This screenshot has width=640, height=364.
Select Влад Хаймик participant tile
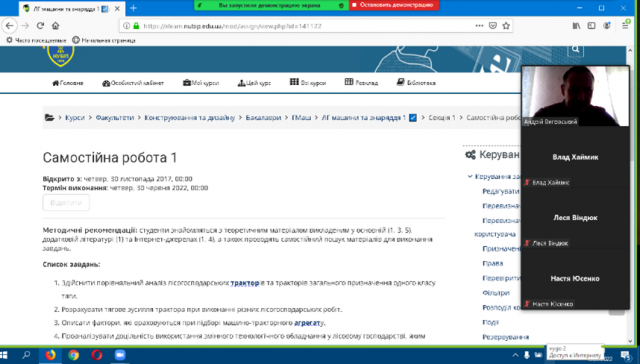[x=576, y=157]
